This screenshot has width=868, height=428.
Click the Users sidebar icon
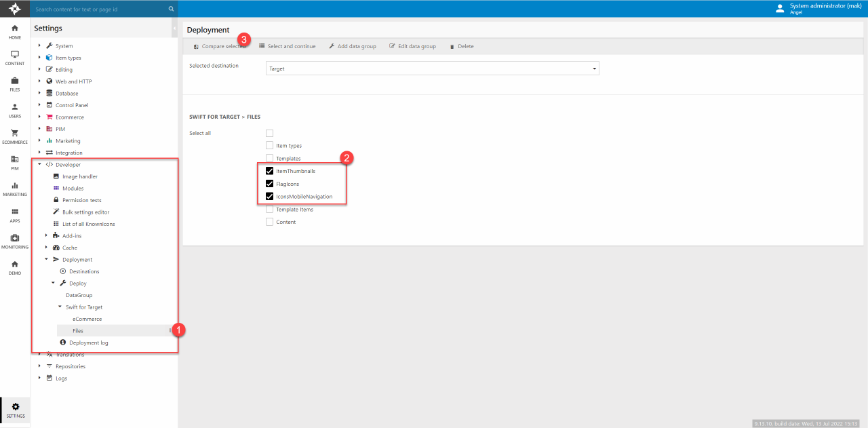15,111
